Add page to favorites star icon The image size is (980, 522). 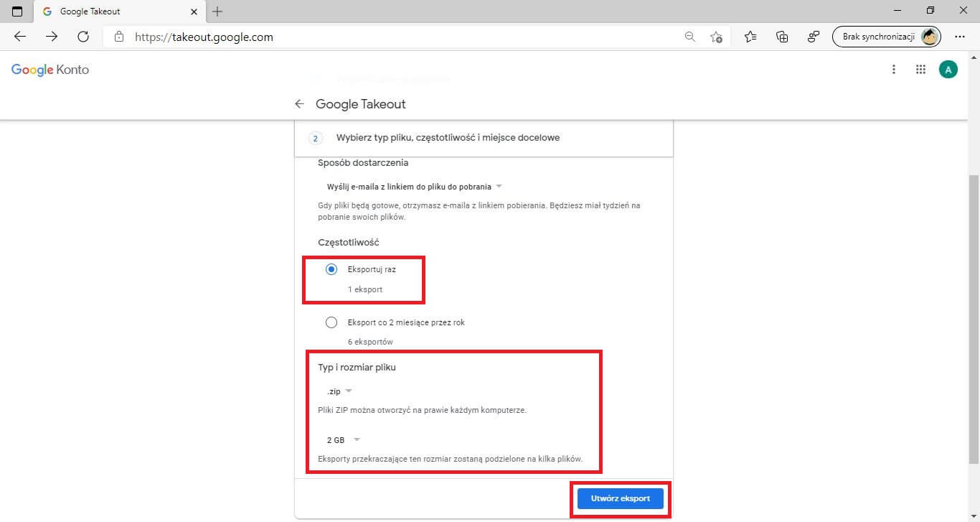(x=716, y=37)
